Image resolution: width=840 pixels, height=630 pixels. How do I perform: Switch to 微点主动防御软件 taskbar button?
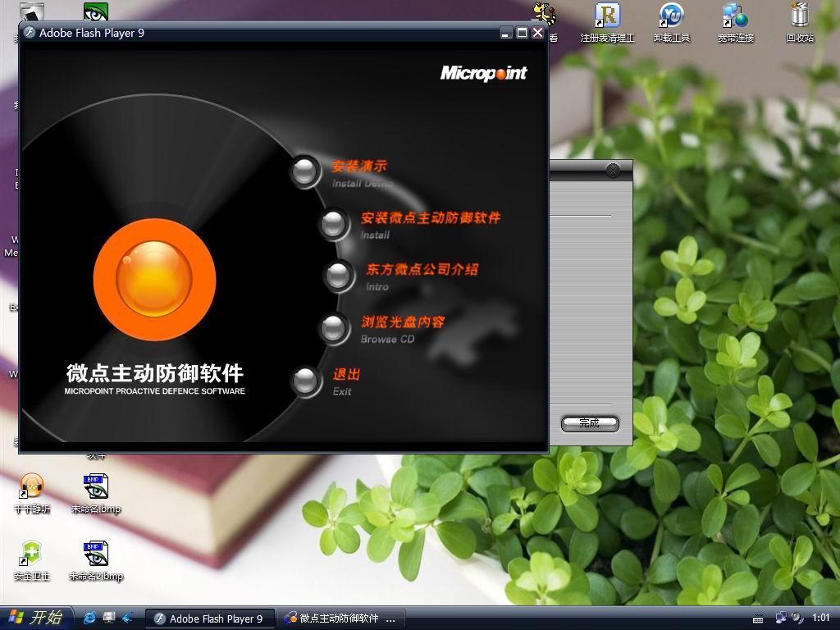(340, 619)
